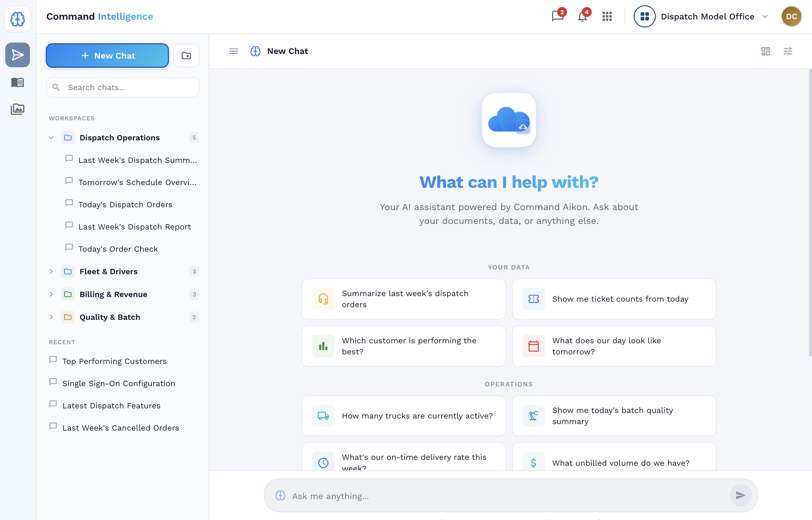Open the tune settings sliders icon
The height and width of the screenshot is (520, 812).
point(788,51)
